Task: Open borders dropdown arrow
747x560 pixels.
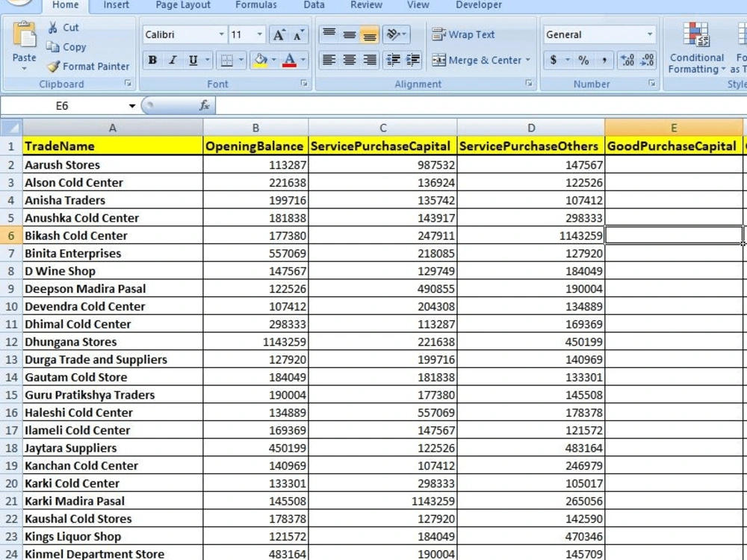Action: point(241,60)
